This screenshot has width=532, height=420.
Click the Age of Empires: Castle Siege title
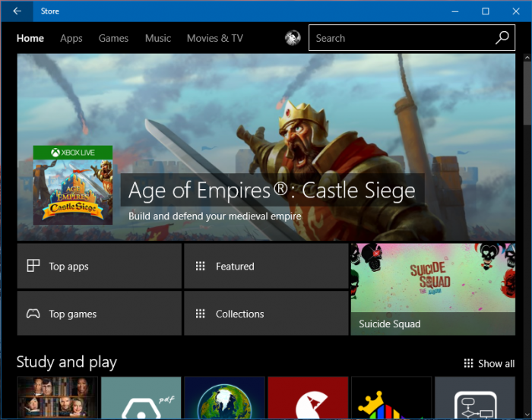point(272,190)
